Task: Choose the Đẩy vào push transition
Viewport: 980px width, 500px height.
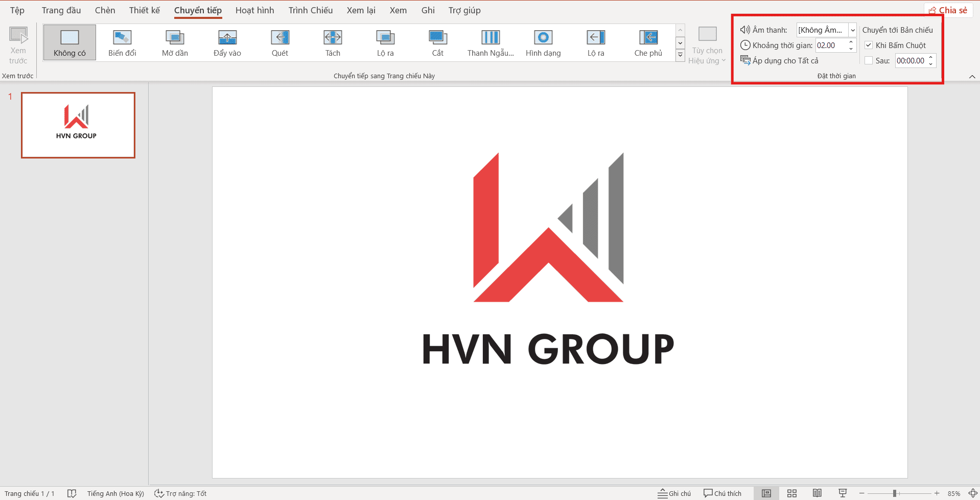Action: pyautogui.click(x=227, y=43)
